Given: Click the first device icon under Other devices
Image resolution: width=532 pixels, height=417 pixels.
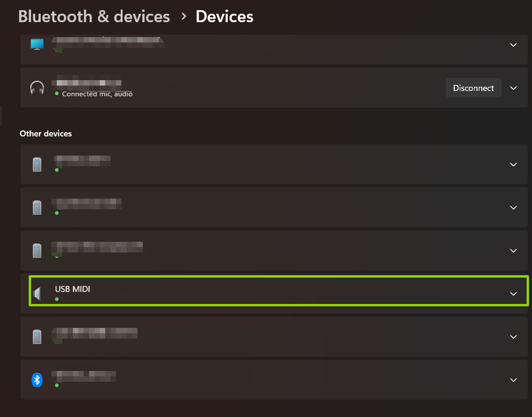Looking at the screenshot, I should [x=37, y=165].
